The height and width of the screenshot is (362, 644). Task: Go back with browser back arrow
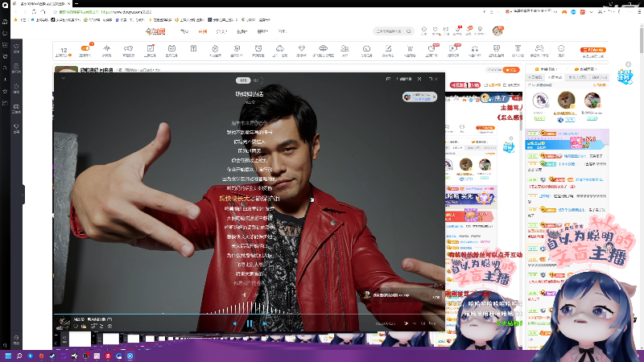pyautogui.click(x=17, y=11)
